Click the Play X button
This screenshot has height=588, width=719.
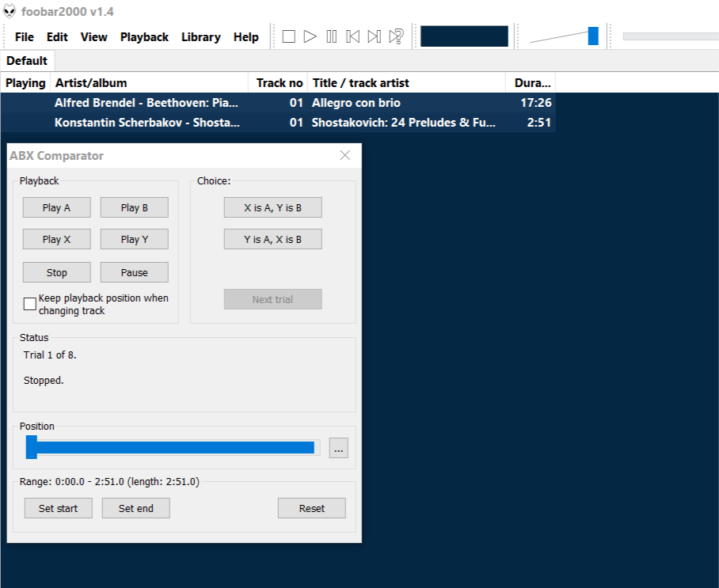[56, 239]
